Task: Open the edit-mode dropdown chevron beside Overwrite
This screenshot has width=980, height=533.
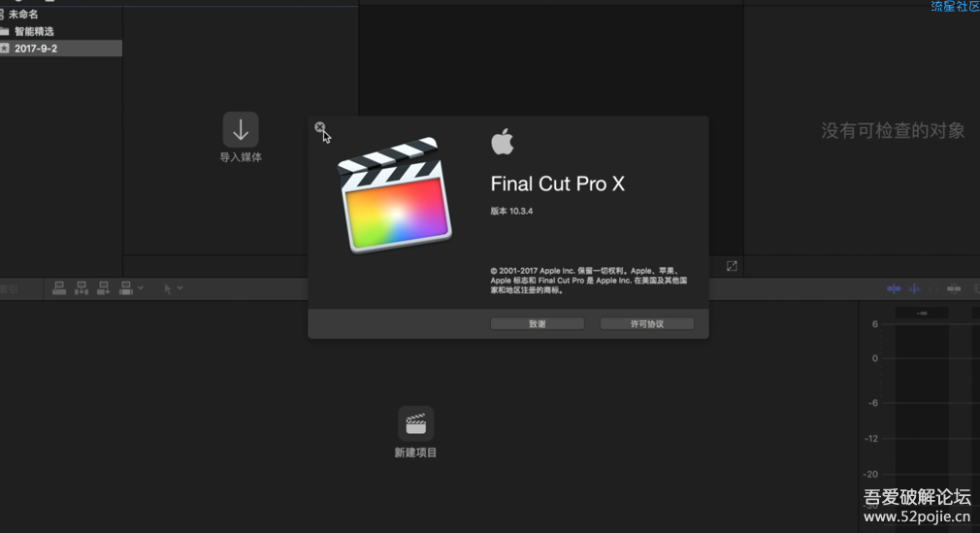Action: [x=141, y=287]
